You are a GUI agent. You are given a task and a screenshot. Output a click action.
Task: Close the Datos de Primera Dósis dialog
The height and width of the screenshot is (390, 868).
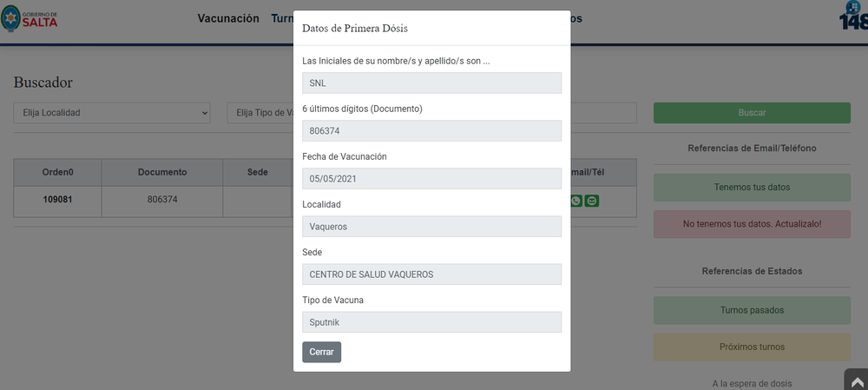coord(322,353)
